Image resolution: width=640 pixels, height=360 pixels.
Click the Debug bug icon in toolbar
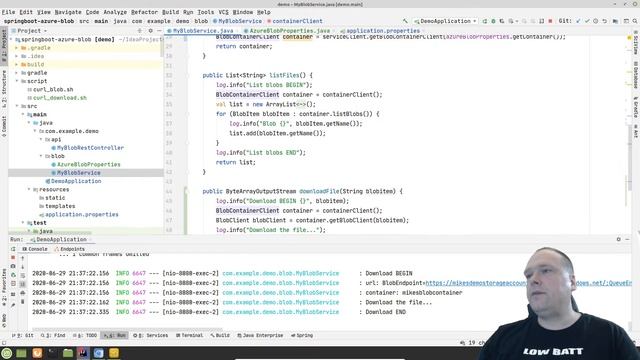click(493, 21)
